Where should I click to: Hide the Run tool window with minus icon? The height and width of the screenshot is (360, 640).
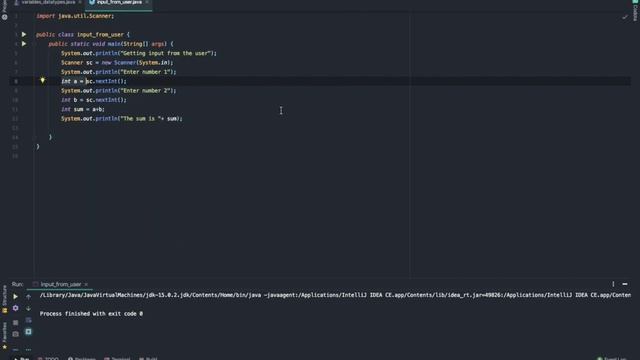click(x=625, y=284)
